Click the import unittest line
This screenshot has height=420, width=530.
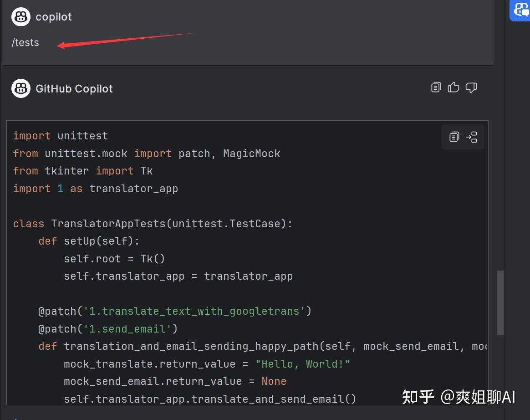click(60, 135)
